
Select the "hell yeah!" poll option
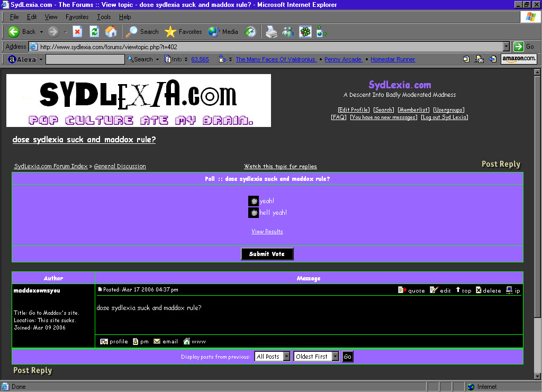click(x=254, y=213)
